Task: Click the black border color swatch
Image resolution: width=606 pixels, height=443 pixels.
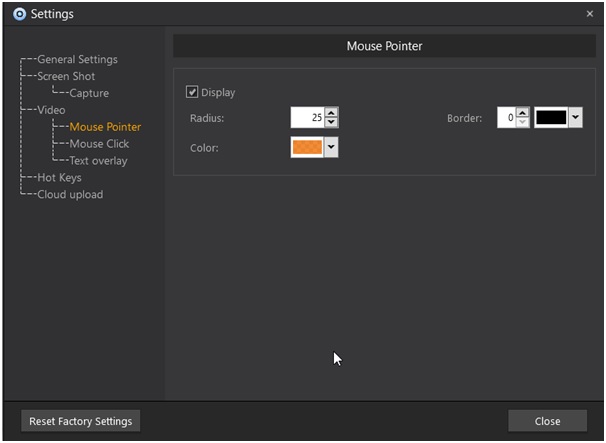Action: pos(551,118)
